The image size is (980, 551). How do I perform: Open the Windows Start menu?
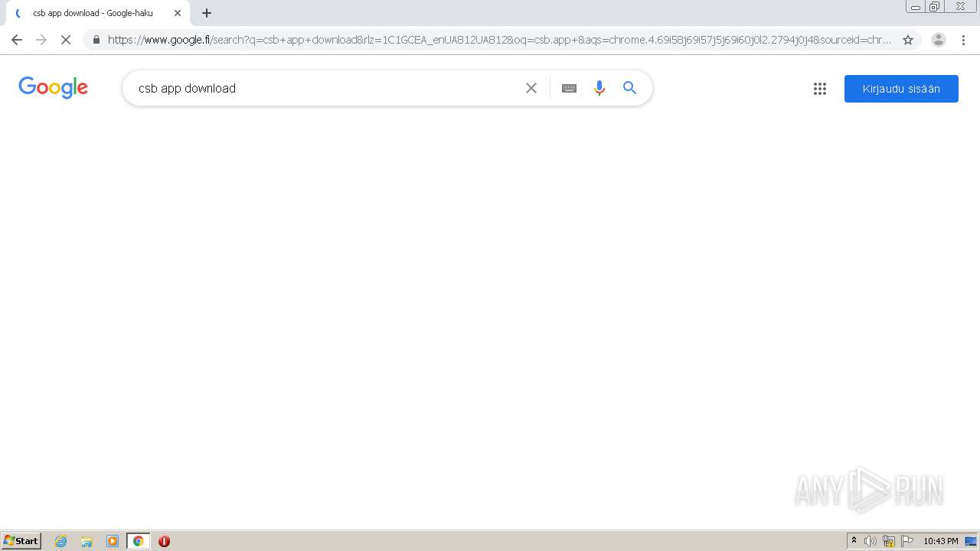pos(21,541)
